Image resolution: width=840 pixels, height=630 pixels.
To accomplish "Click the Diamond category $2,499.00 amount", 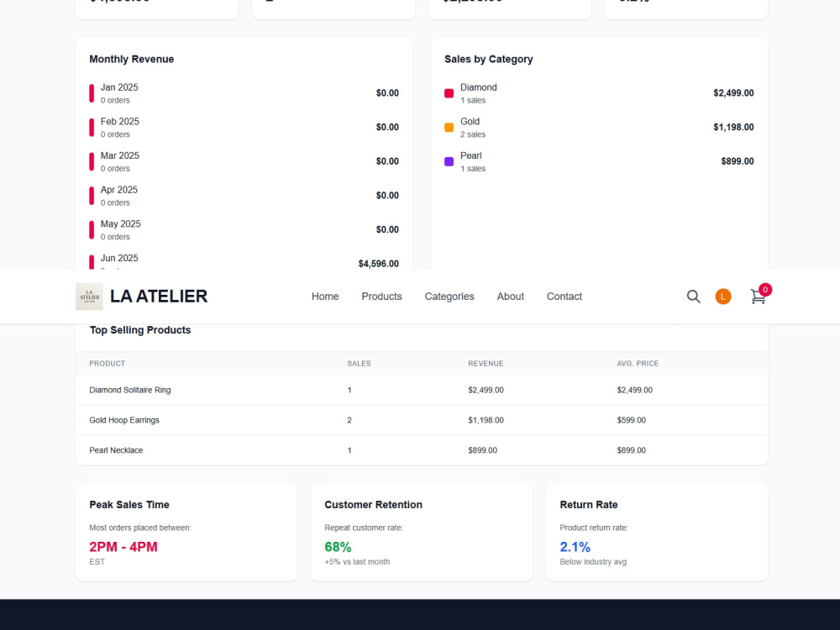I will 733,93.
